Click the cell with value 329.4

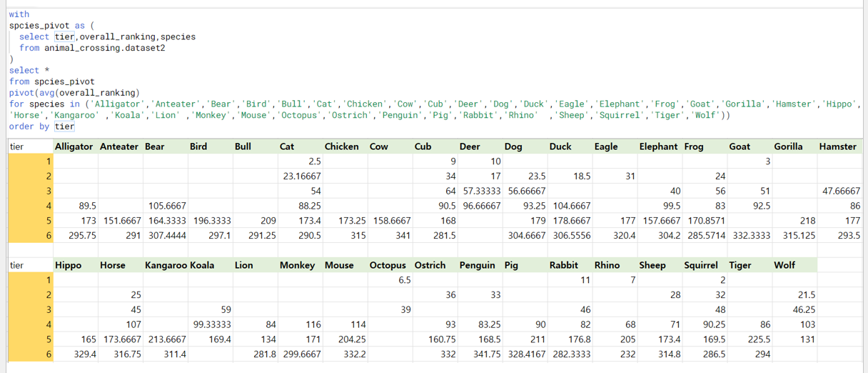coord(85,354)
